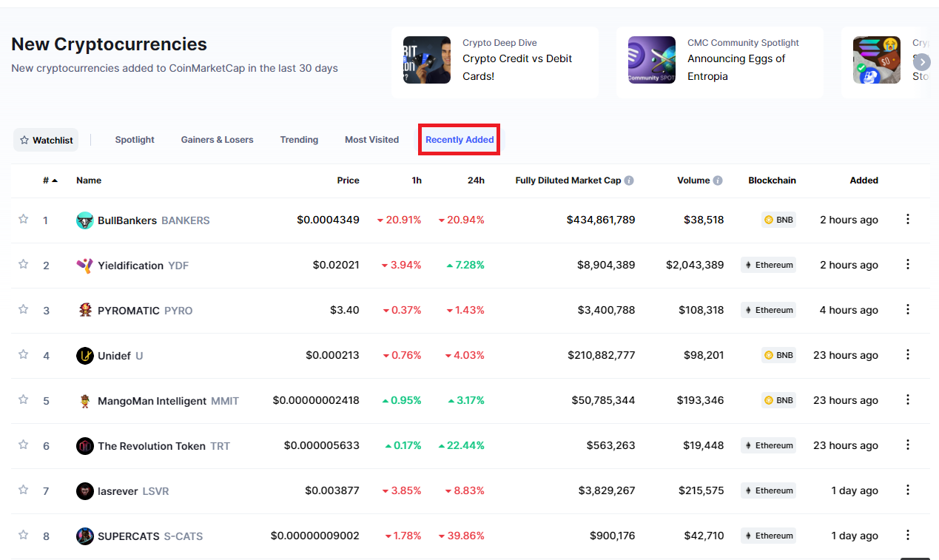Star Unidef to add to watchlist
This screenshot has width=939, height=560.
[x=23, y=354]
